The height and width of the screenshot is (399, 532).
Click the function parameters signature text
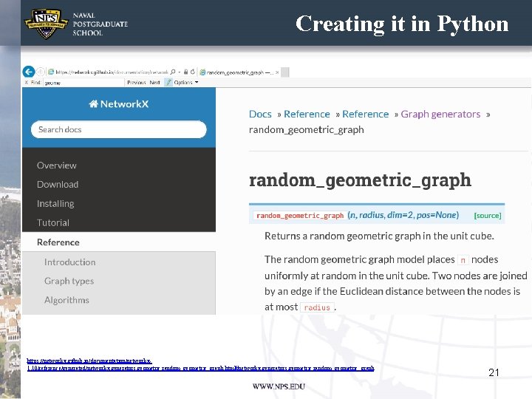[403, 215]
